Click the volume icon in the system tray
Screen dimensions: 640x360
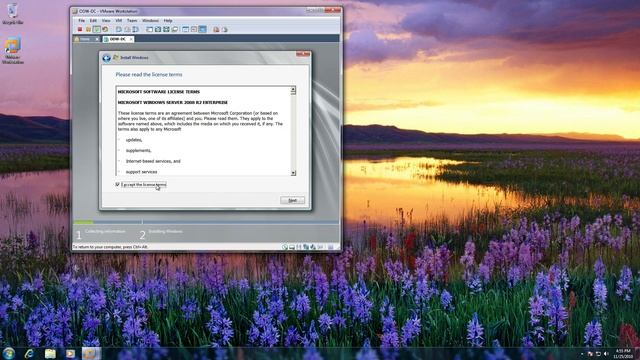coord(606,353)
